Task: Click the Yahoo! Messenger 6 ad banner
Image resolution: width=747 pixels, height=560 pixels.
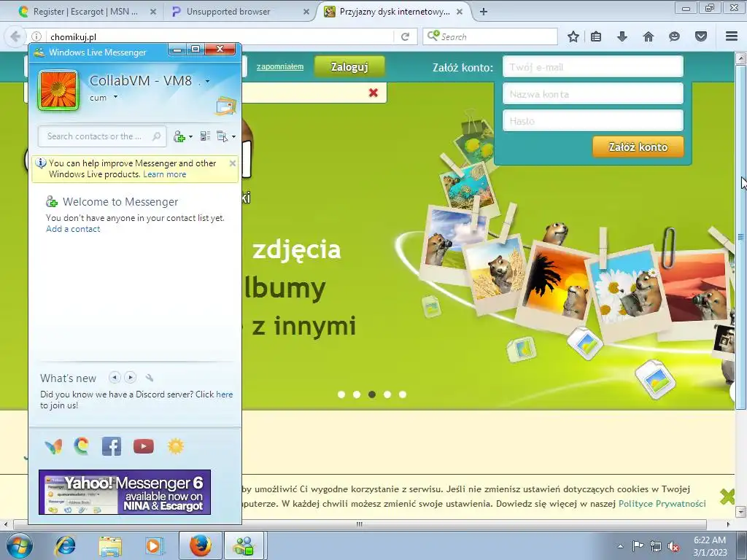Action: click(x=125, y=492)
